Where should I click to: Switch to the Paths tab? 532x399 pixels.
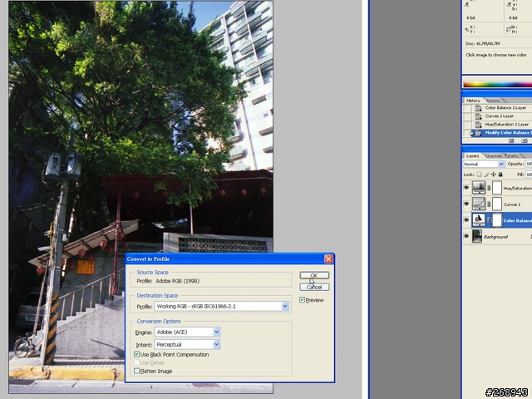(x=513, y=156)
